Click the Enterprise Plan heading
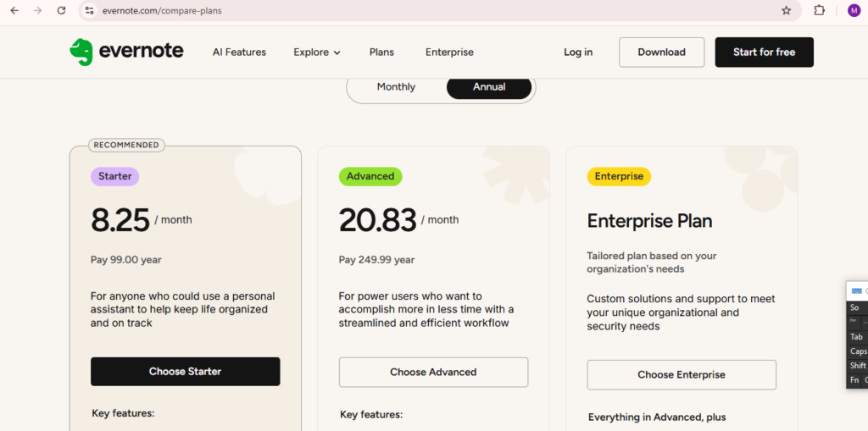Image resolution: width=868 pixels, height=431 pixels. pyautogui.click(x=649, y=221)
